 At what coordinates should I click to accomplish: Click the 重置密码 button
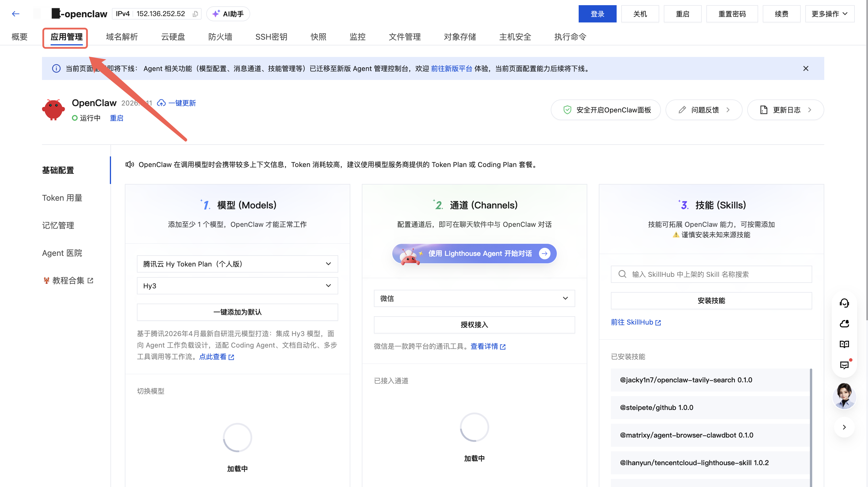(x=732, y=14)
